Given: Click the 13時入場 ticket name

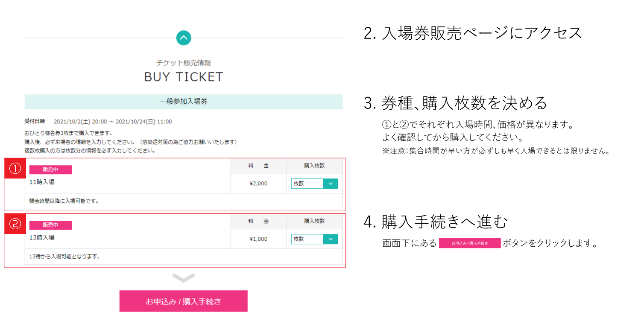Looking at the screenshot, I should [x=42, y=238].
